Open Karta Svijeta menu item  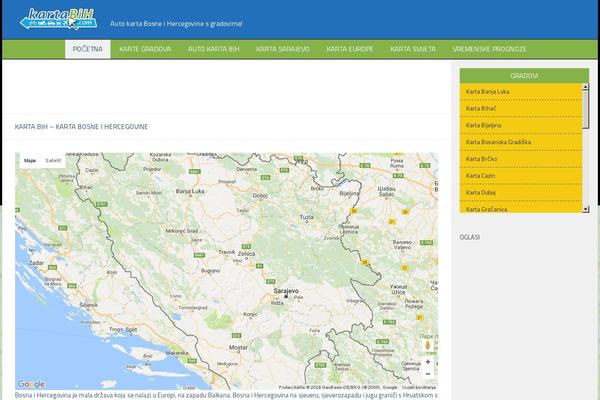click(413, 49)
